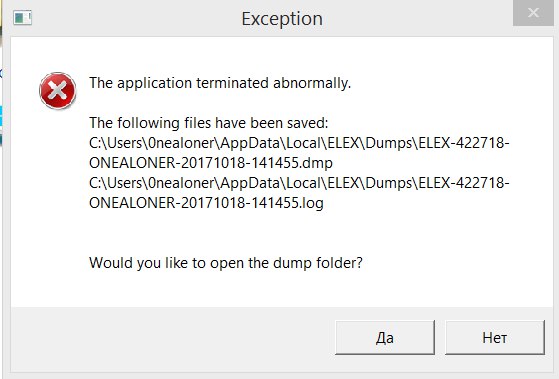Click the first Dumps folder path line
This screenshot has width=559, height=379.
299,143
